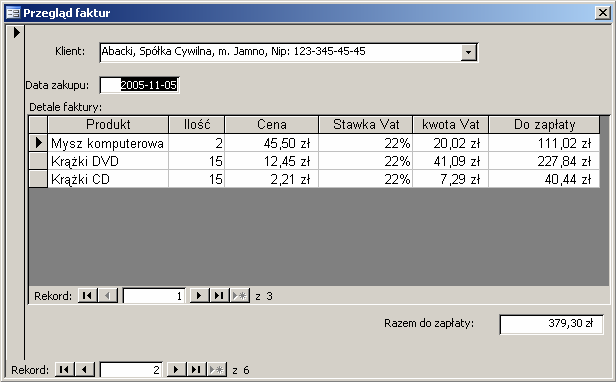Go to next record in subform navigator
The width and height of the screenshot is (616, 382).
[199, 295]
